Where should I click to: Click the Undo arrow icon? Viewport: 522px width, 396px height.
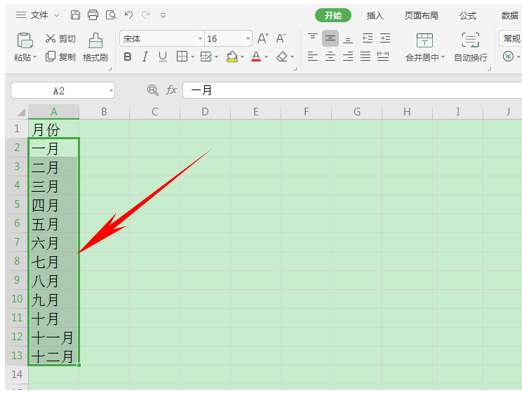click(x=129, y=15)
